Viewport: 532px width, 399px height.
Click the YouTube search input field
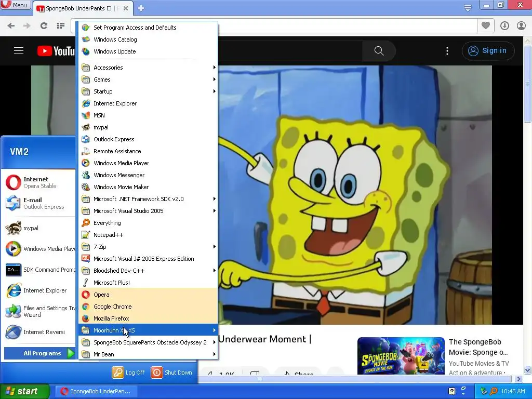pos(290,51)
